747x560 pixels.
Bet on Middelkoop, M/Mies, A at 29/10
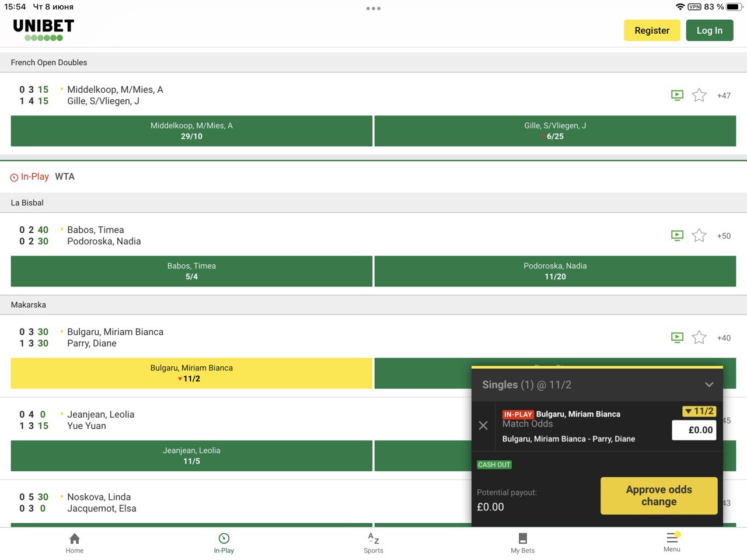191,131
